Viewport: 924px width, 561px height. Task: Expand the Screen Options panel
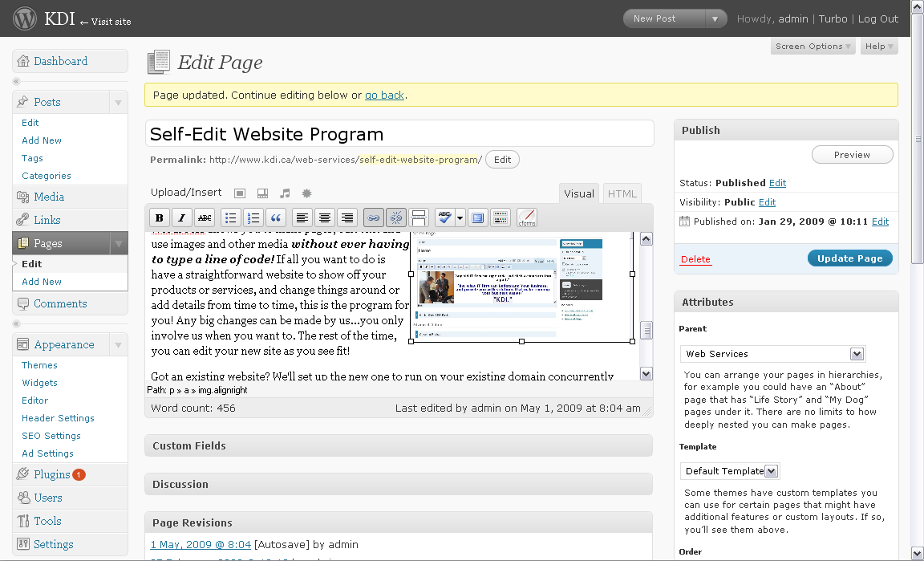click(813, 47)
